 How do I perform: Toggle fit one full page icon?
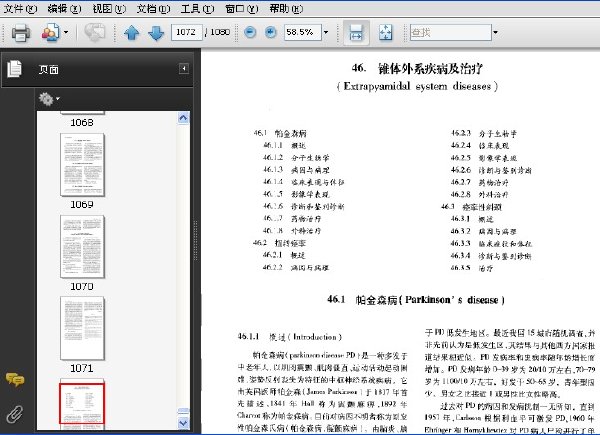(x=385, y=33)
